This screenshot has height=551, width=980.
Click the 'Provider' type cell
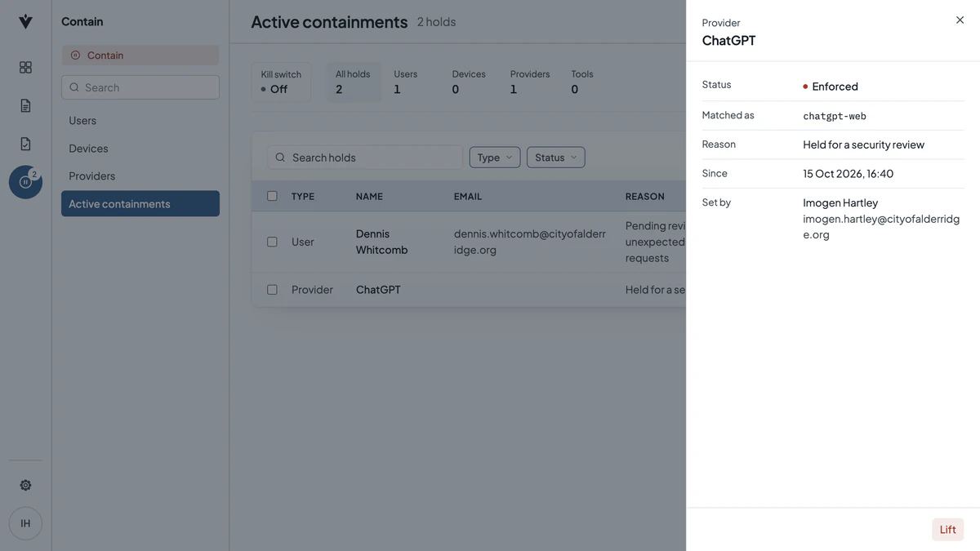[312, 290]
